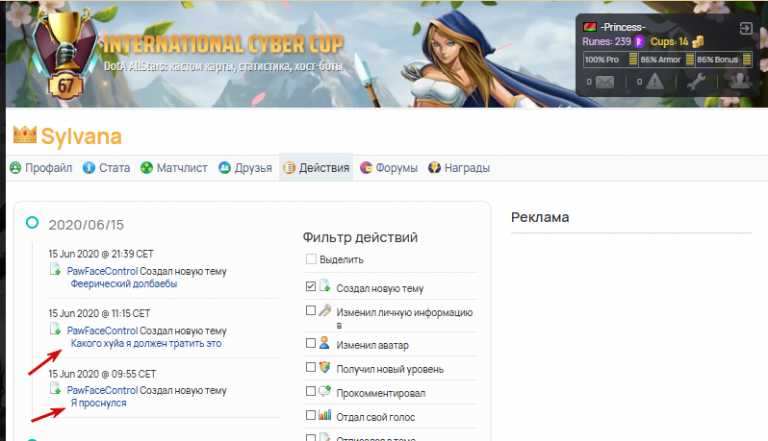
Task: Click the document icon by Создал новую тему filter
Action: (325, 286)
